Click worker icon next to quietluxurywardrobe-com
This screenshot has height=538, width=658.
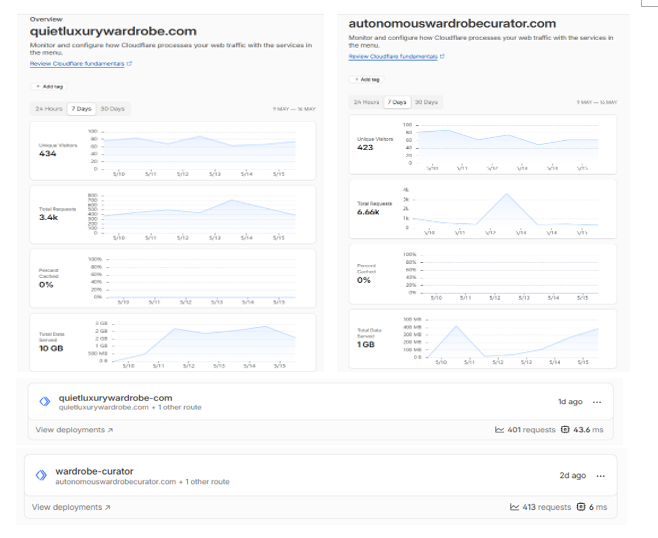click(44, 402)
